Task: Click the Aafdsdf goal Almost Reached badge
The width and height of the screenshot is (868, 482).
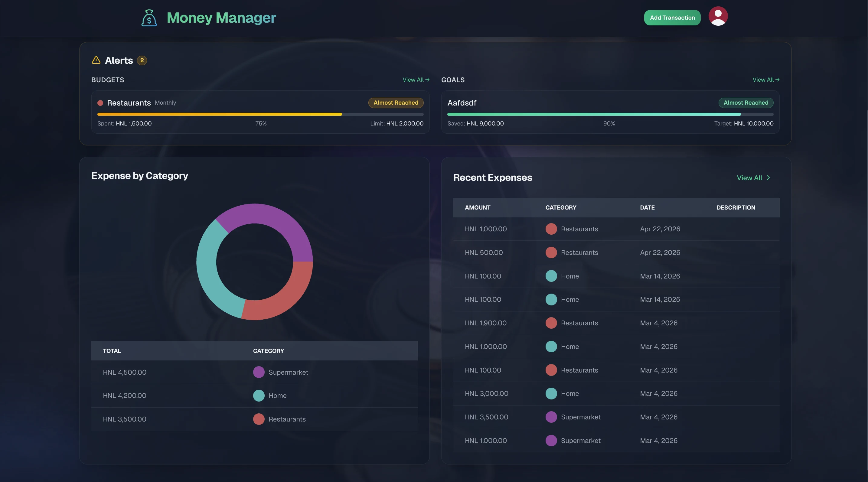Action: pyautogui.click(x=746, y=103)
